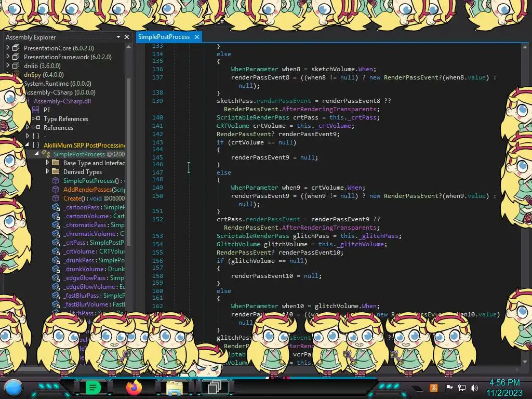Select the Assembly-CSharp.dll tree row
Image resolution: width=532 pixels, height=399 pixels.
(62, 101)
